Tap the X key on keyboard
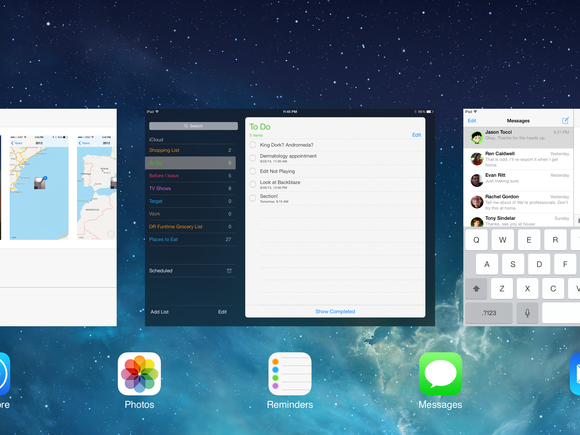Viewport: 580px width, 435px height. [527, 289]
